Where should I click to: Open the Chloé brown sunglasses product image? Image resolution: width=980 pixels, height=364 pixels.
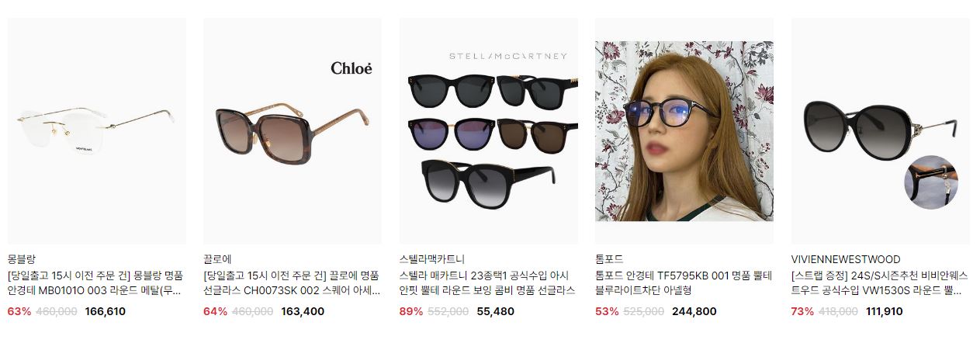click(293, 131)
